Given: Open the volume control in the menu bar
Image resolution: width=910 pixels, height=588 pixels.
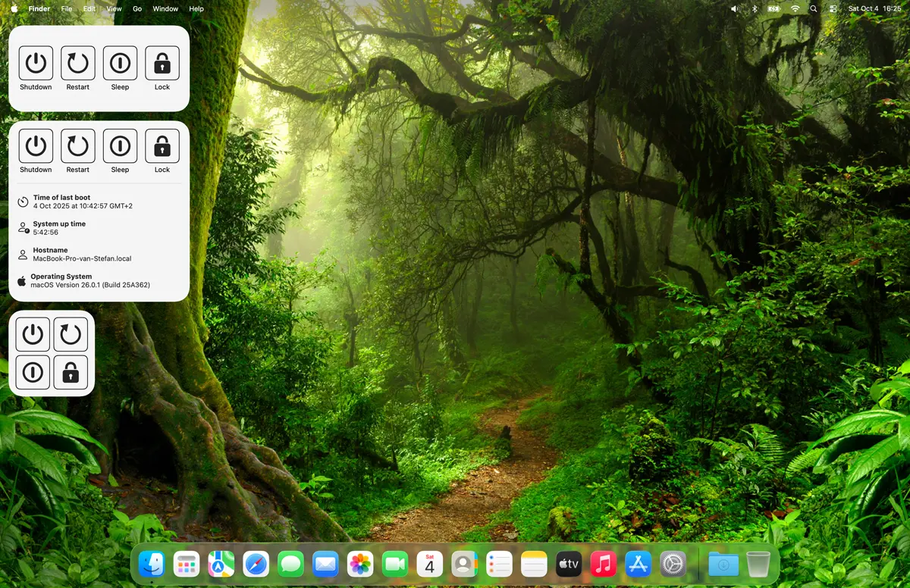Looking at the screenshot, I should (x=734, y=9).
